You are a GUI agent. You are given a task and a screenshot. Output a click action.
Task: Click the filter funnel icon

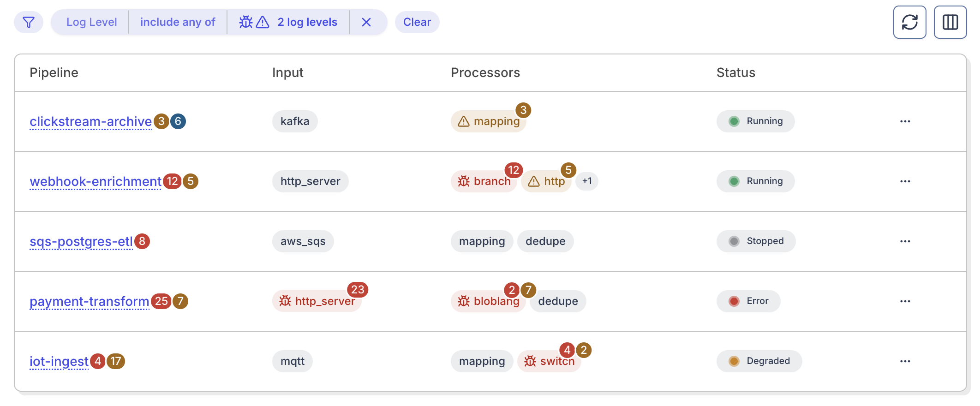[x=29, y=22]
